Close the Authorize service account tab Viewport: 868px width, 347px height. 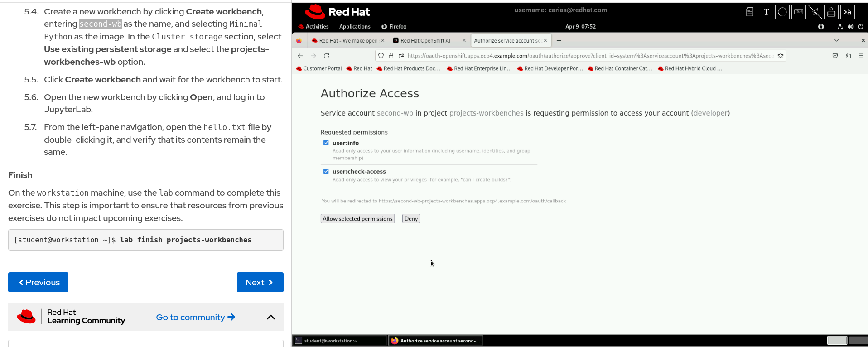point(545,40)
